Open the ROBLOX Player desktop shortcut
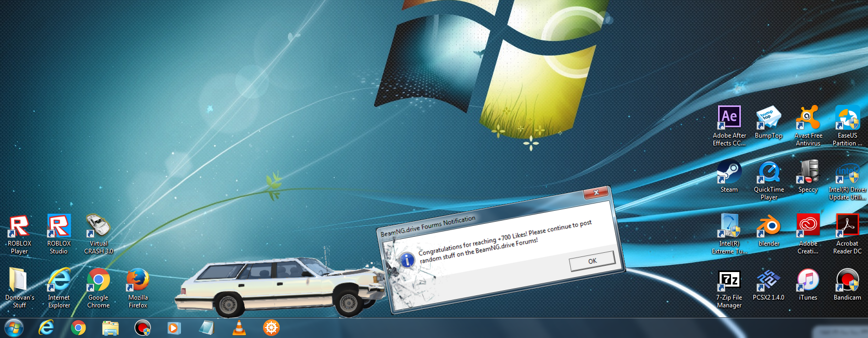 point(19,234)
